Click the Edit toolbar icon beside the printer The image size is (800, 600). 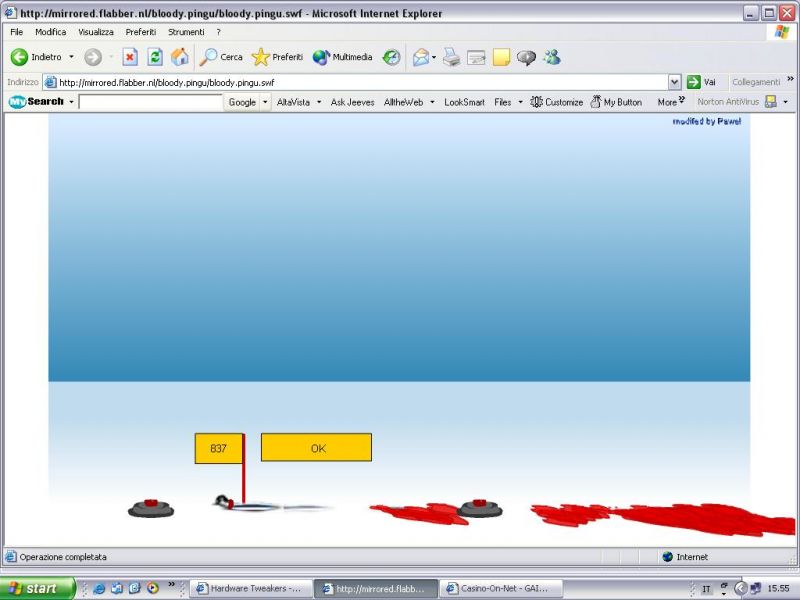pos(476,58)
